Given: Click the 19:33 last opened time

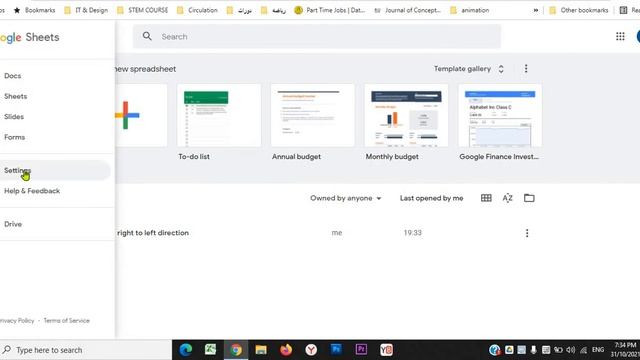Looking at the screenshot, I should [413, 233].
